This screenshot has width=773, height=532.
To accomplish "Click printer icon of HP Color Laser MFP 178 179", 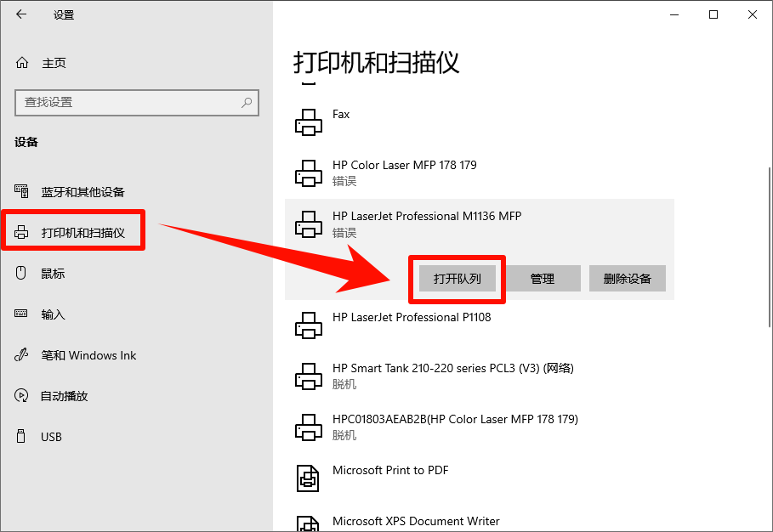I will click(x=309, y=173).
